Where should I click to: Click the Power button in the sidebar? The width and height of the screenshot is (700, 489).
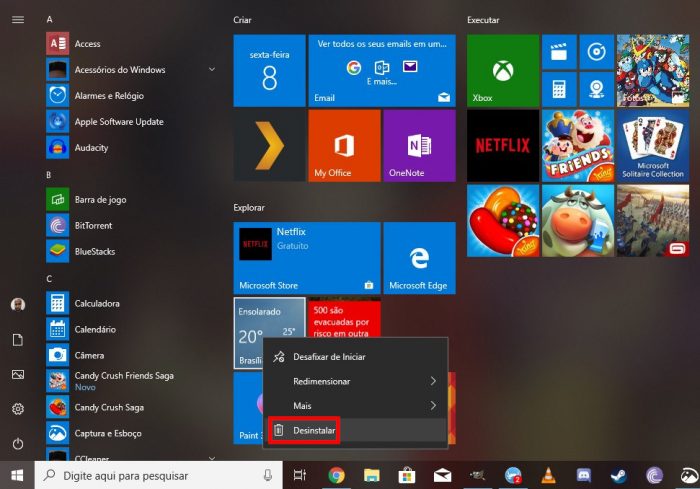(x=18, y=443)
